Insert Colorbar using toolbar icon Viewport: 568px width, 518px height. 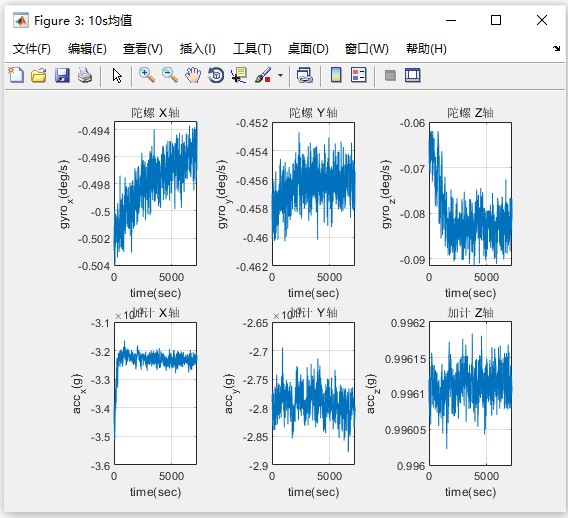pos(336,75)
